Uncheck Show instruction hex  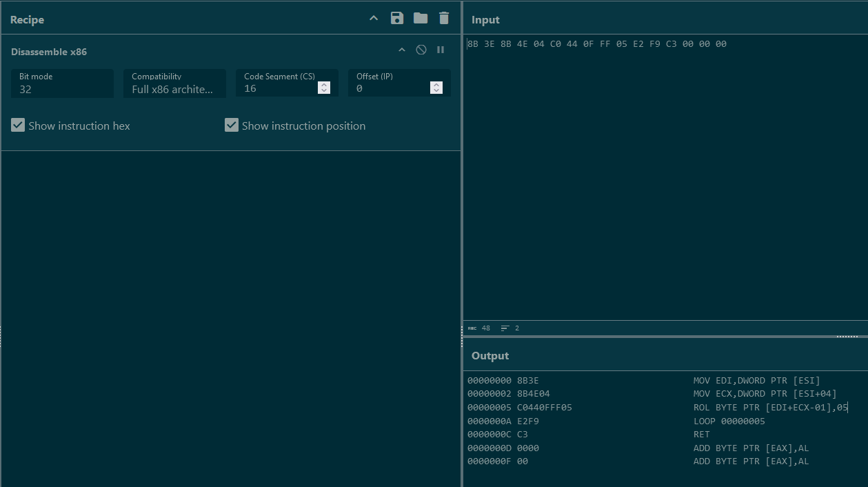(18, 126)
